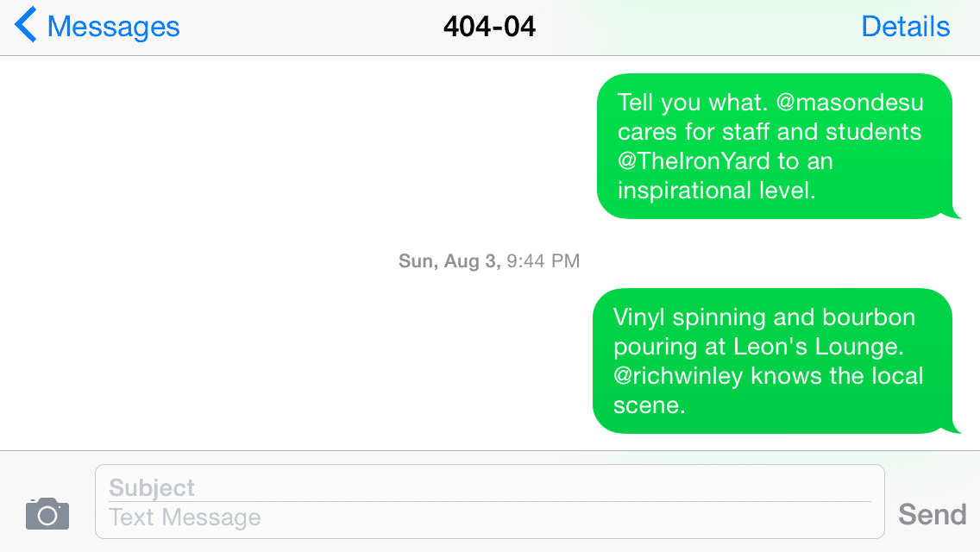This screenshot has width=980, height=552.
Task: Open Details for this conversation
Action: pyautogui.click(x=905, y=26)
